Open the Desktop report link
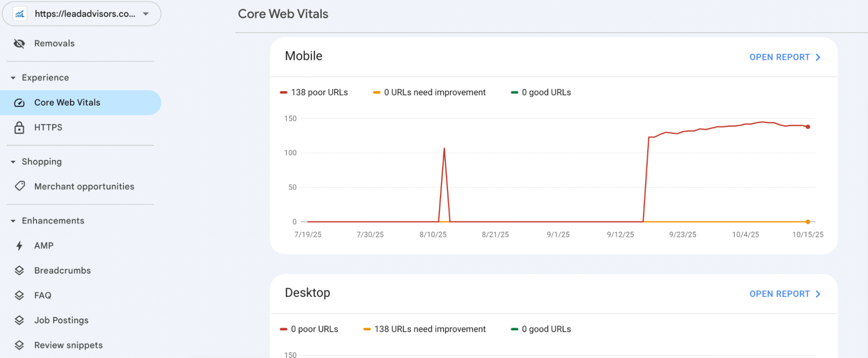This screenshot has height=358, width=868. tap(784, 294)
